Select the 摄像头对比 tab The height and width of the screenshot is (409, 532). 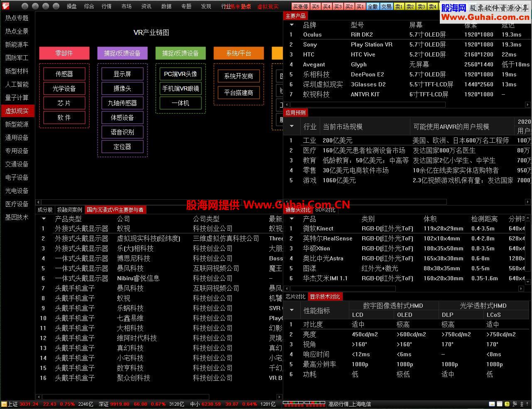[298, 210]
